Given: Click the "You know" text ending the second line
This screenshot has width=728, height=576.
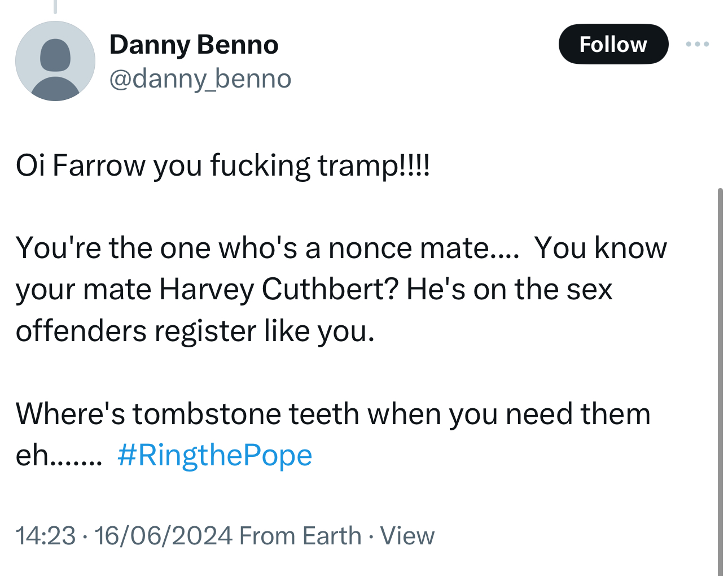Looking at the screenshot, I should point(600,248).
